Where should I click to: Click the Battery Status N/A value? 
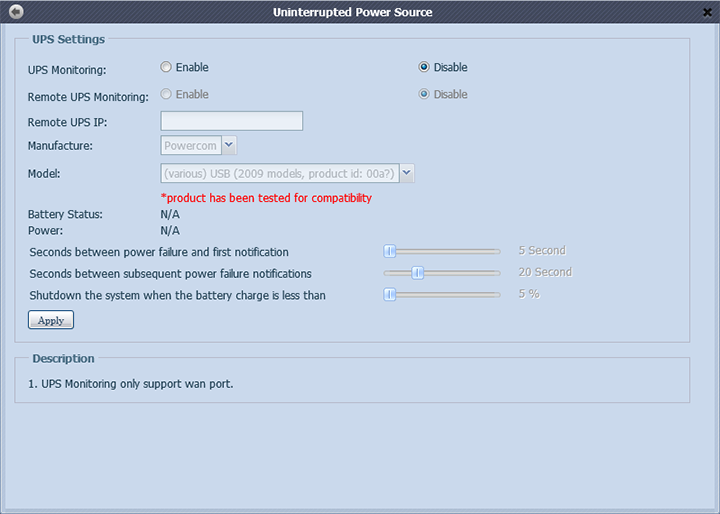click(170, 214)
